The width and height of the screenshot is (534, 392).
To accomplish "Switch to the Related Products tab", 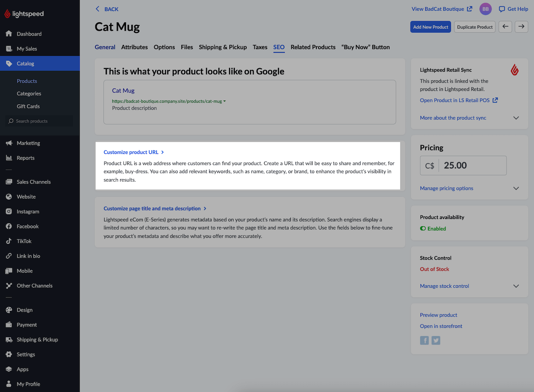I will coord(313,47).
